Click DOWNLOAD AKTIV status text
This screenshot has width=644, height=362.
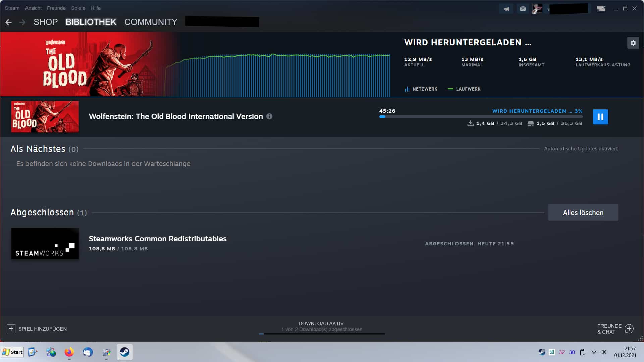(x=321, y=323)
